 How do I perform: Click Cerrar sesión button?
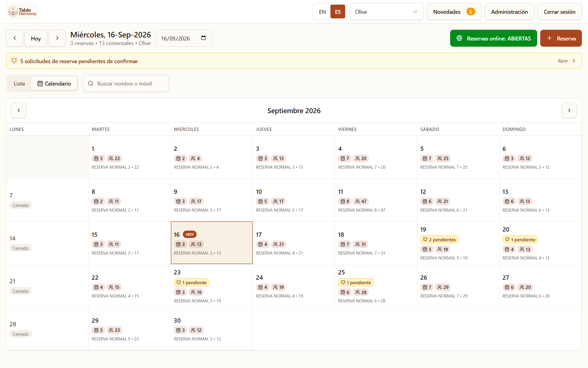(x=559, y=12)
